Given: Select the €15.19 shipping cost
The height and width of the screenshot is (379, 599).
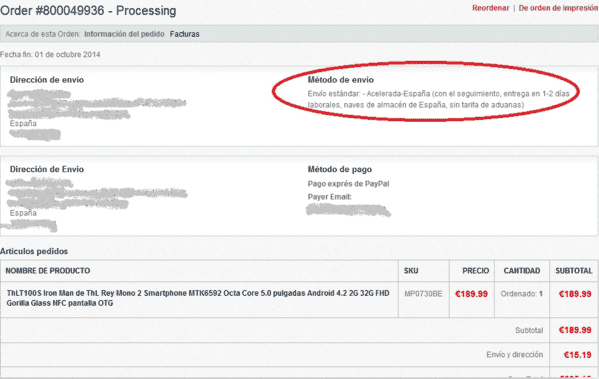Looking at the screenshot, I should (x=578, y=355).
